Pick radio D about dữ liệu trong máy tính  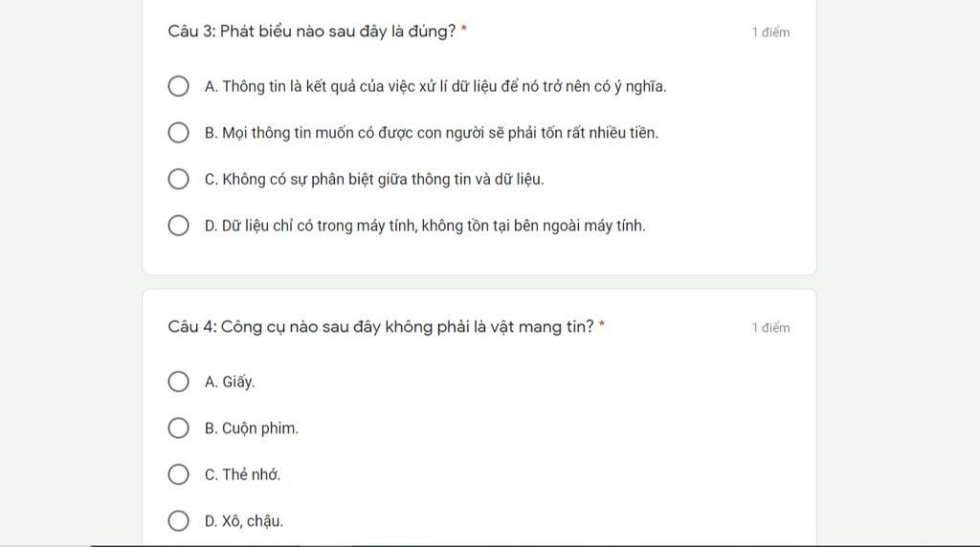(178, 226)
